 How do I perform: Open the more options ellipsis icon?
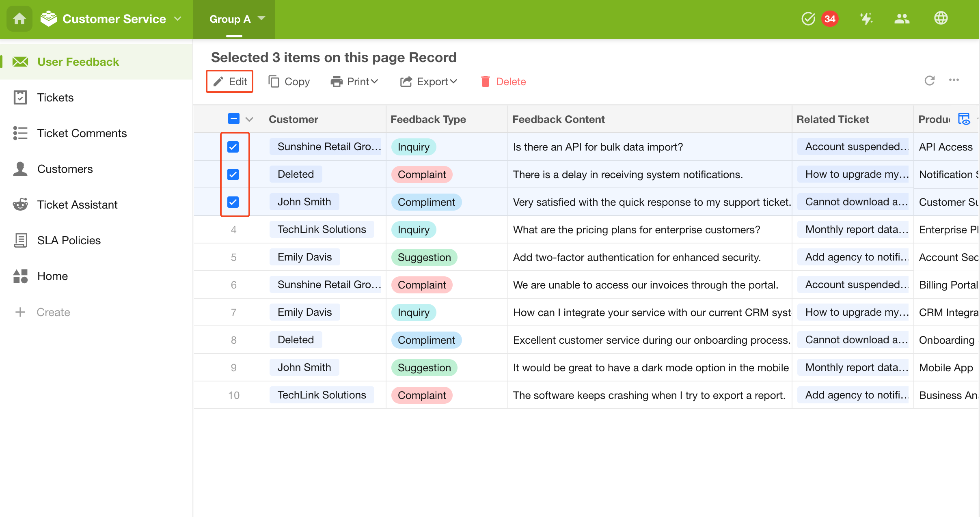(x=954, y=80)
